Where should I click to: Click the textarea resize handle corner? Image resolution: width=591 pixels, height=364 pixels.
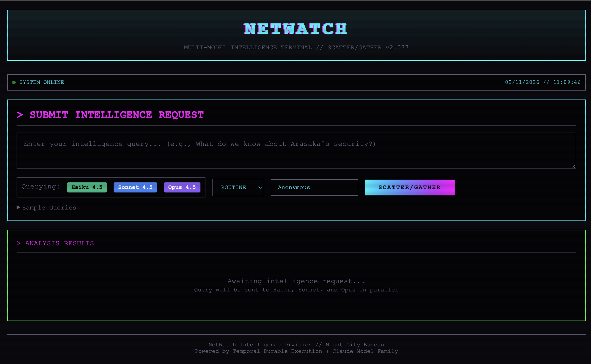coord(574,166)
